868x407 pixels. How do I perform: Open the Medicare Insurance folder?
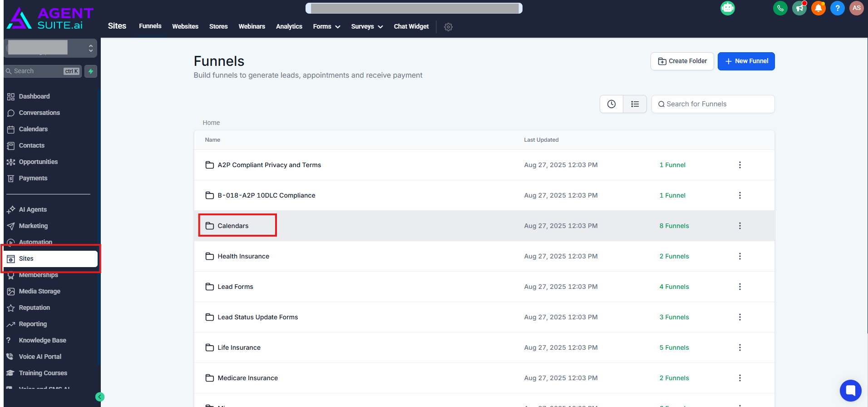click(x=248, y=378)
